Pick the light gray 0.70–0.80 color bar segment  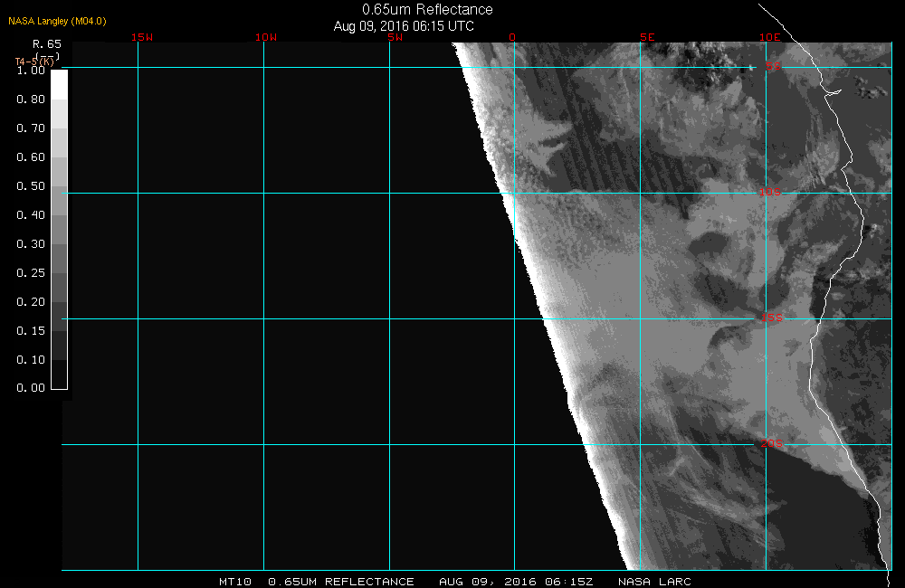click(60, 114)
